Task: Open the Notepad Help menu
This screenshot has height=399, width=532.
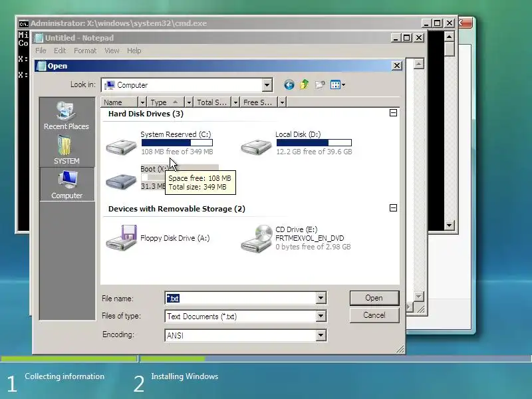Action: (x=134, y=51)
